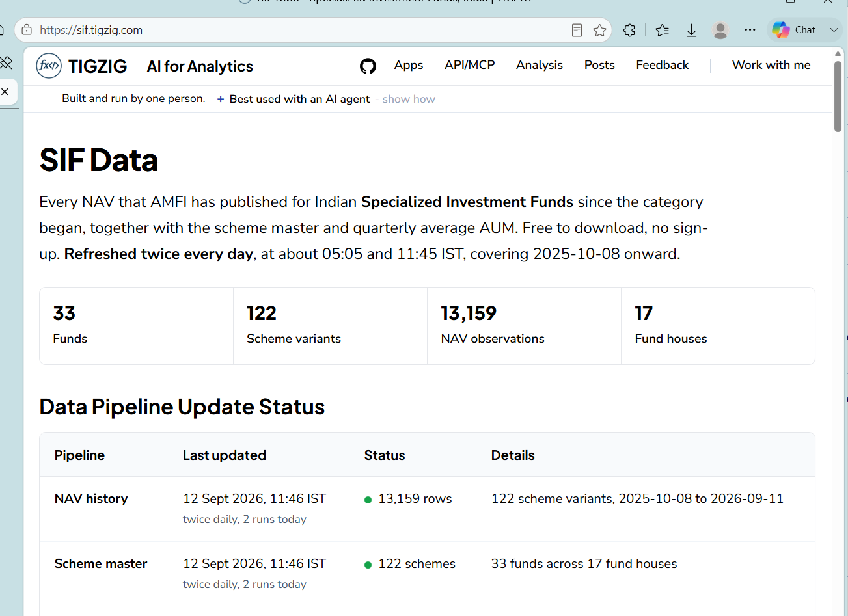Click the '13,159 NAV observations' stat card
Image resolution: width=848 pixels, height=616 pixels.
pos(524,326)
